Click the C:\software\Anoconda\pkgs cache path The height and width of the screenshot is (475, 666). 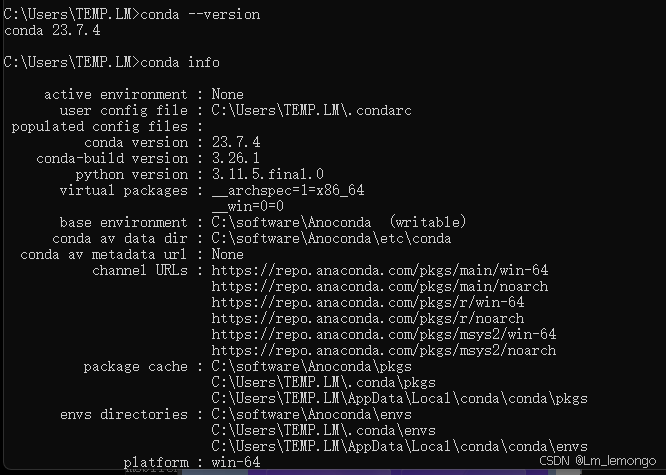point(311,367)
